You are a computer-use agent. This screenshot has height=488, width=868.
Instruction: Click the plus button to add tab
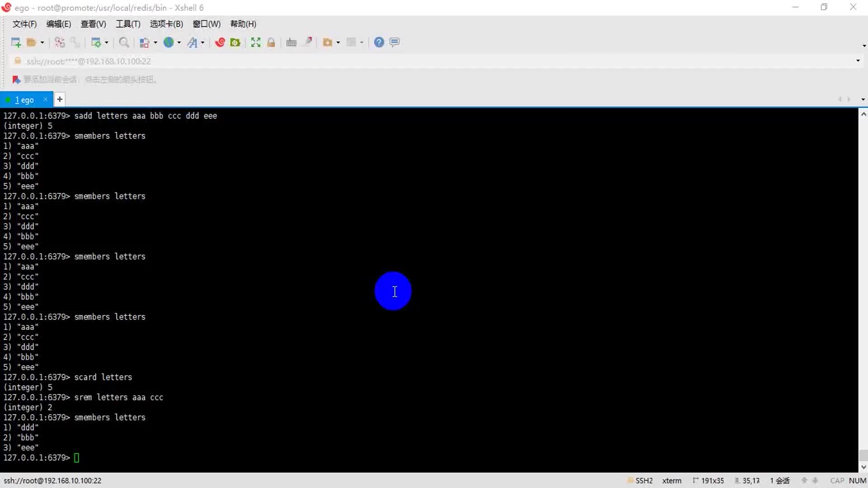tap(60, 99)
